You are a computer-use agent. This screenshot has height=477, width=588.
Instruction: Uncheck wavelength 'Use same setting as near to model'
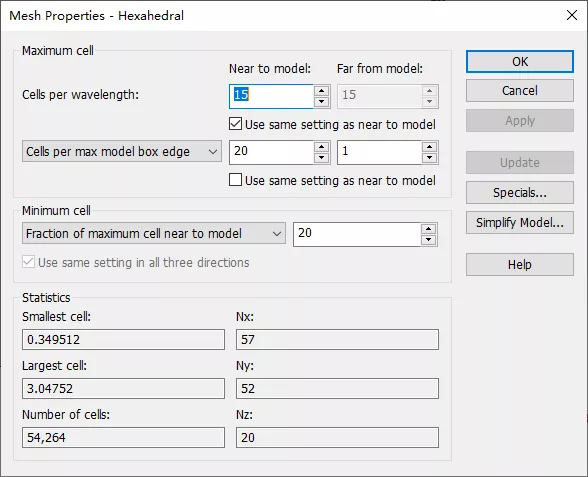(x=236, y=124)
